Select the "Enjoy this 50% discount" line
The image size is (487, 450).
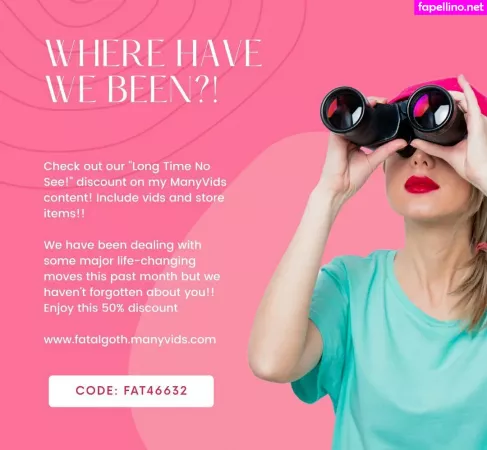pos(111,308)
